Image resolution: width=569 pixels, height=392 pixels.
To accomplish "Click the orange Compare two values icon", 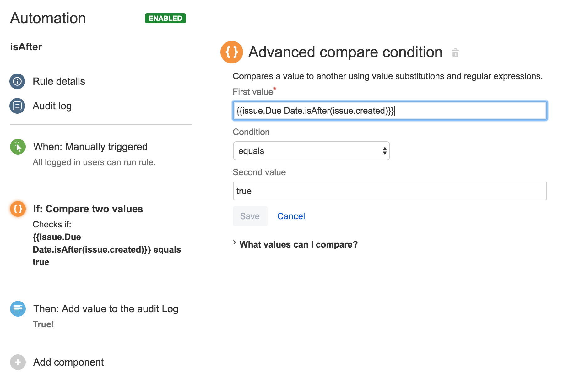I will point(18,209).
